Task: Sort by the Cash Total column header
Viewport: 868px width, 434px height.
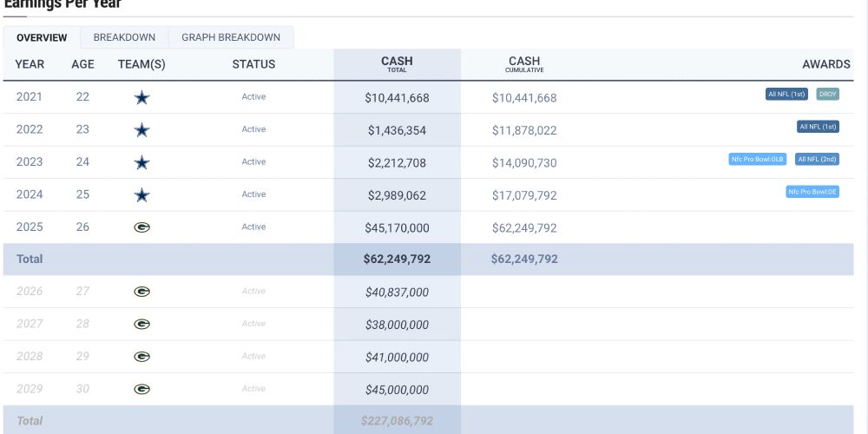Action: tap(397, 64)
